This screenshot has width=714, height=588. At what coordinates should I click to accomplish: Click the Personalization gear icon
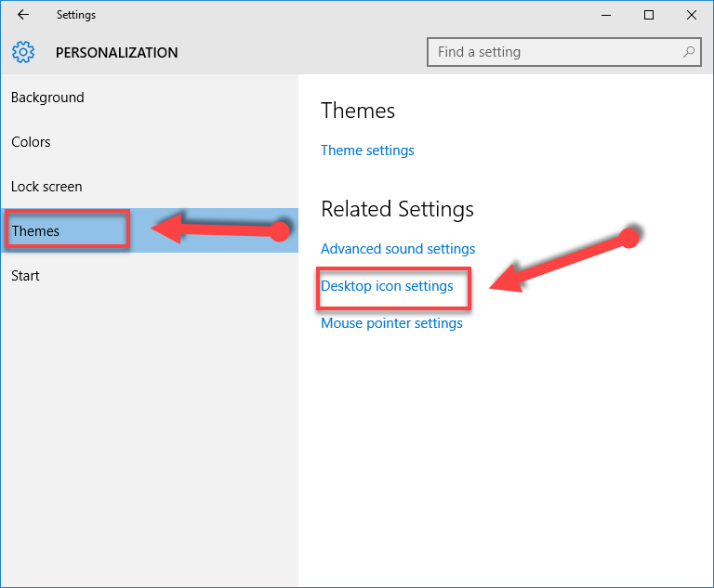(x=24, y=52)
